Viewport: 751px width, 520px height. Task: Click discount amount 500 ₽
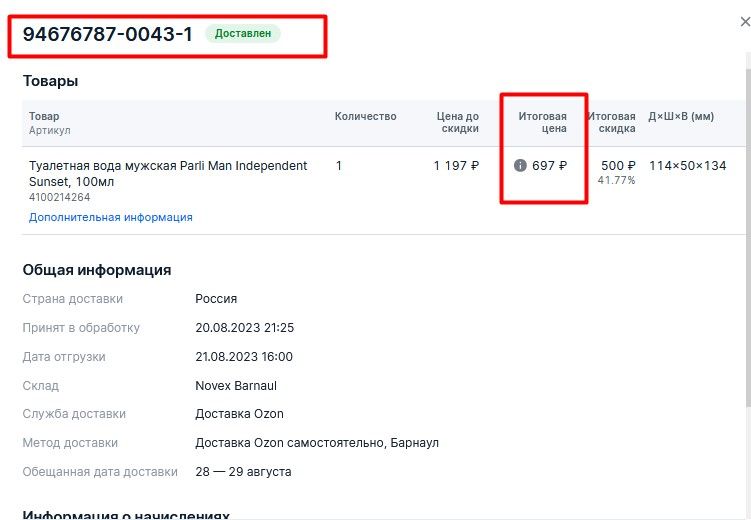tap(618, 166)
